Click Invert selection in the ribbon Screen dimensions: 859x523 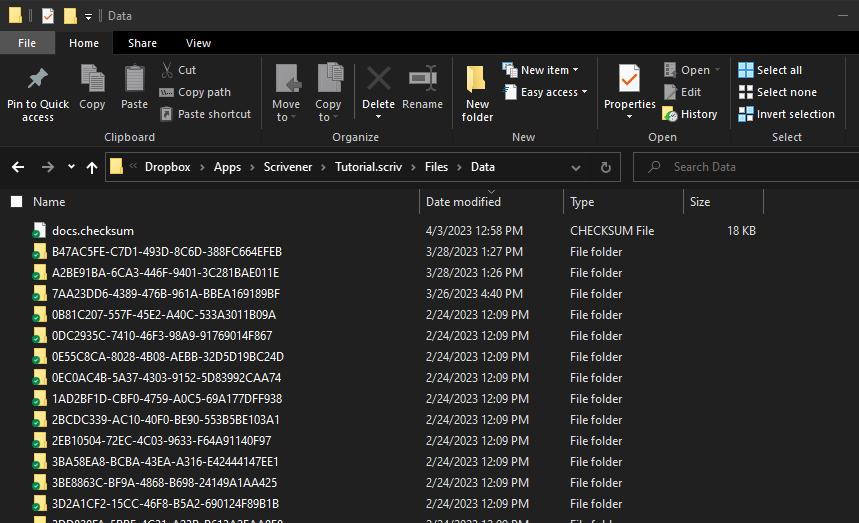point(786,114)
